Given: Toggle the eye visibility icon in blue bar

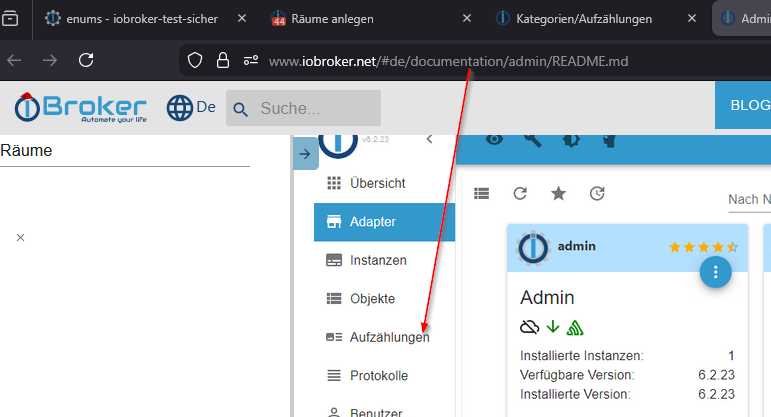Looking at the screenshot, I should (494, 140).
